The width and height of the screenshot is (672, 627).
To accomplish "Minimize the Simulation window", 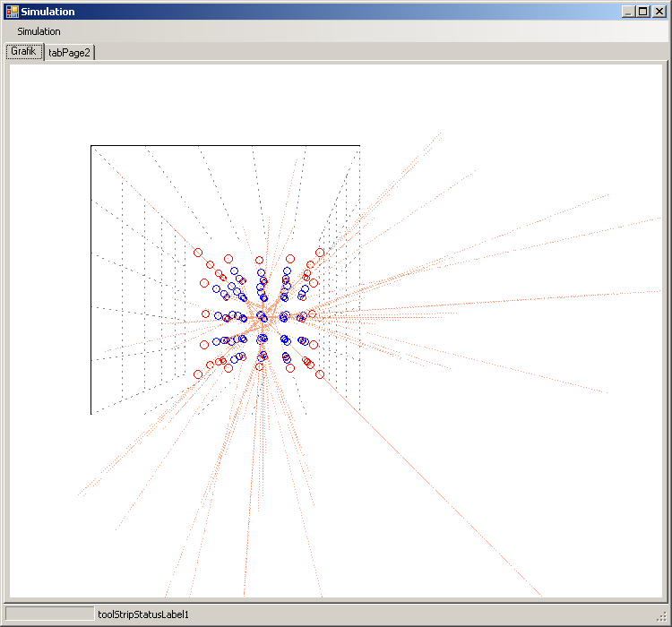I will (628, 12).
